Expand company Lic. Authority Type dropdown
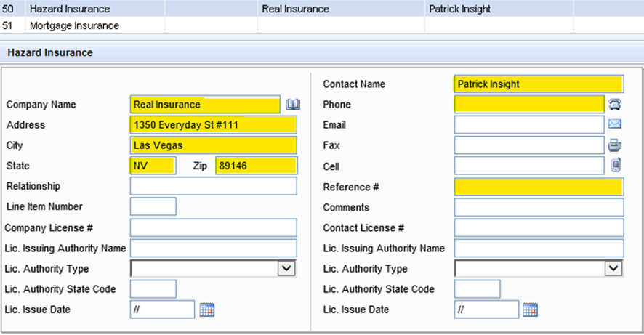 pos(287,269)
